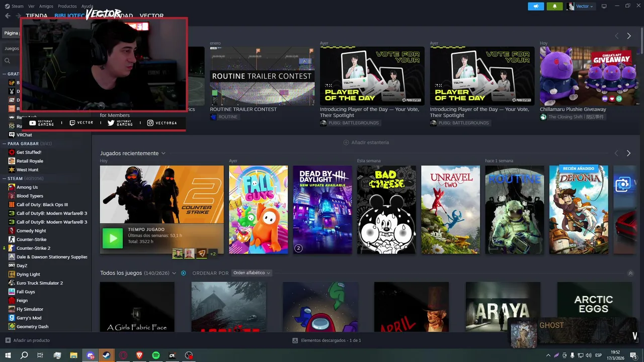Click the plus icon for Añadir un producto
This screenshot has height=362, width=644.
(8, 340)
